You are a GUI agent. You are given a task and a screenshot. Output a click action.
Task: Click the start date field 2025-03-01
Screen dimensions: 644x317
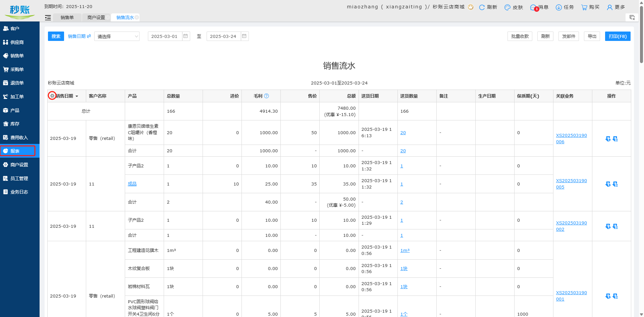165,36
